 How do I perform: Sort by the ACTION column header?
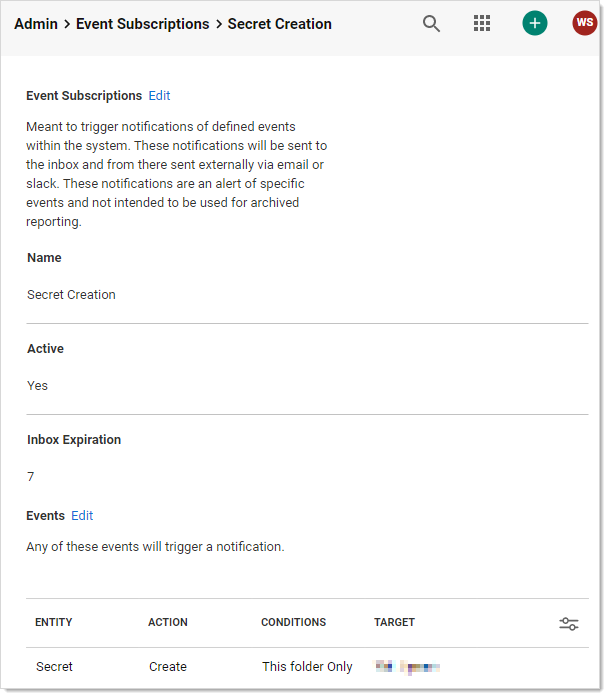(x=168, y=622)
